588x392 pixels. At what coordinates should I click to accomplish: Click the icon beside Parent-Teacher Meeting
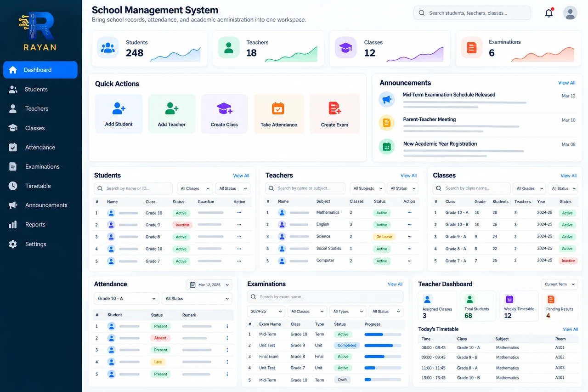(387, 123)
